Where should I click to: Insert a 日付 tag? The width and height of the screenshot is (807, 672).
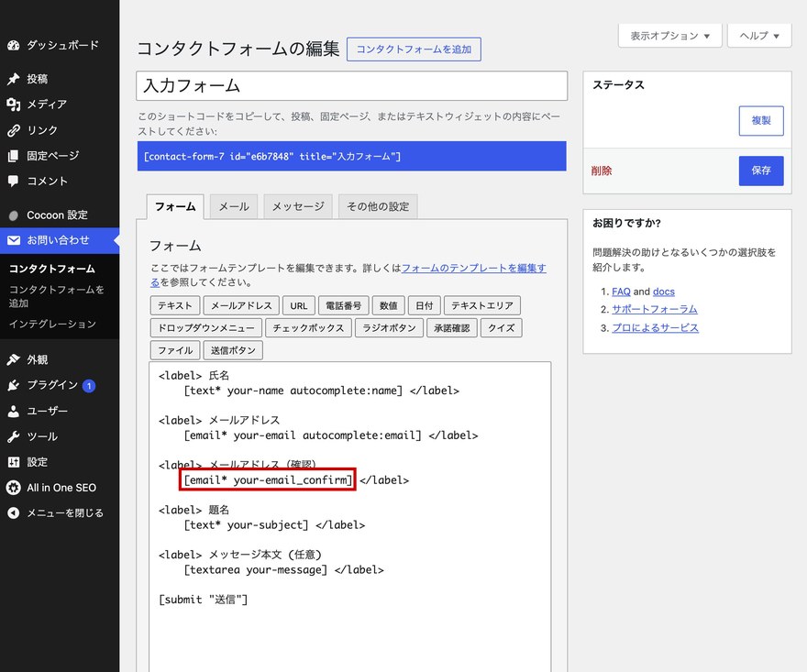(x=425, y=305)
